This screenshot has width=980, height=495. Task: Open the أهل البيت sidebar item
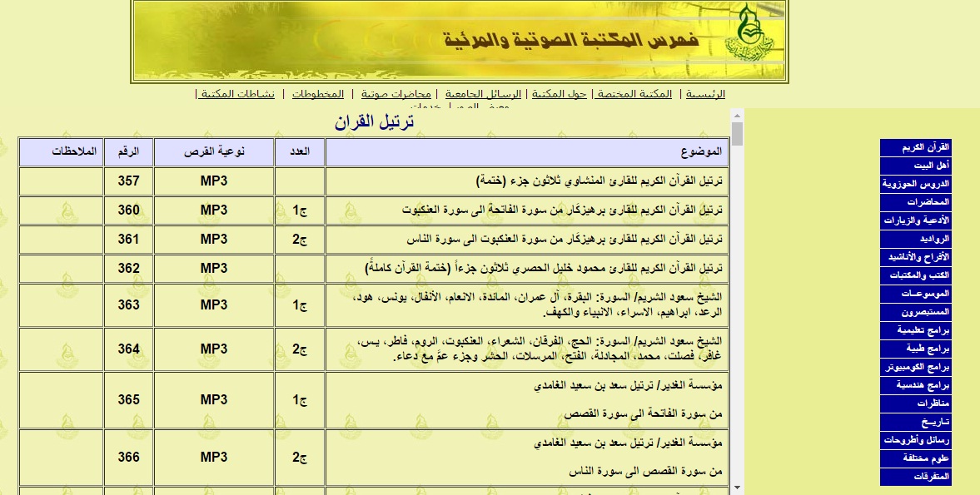coord(916,166)
